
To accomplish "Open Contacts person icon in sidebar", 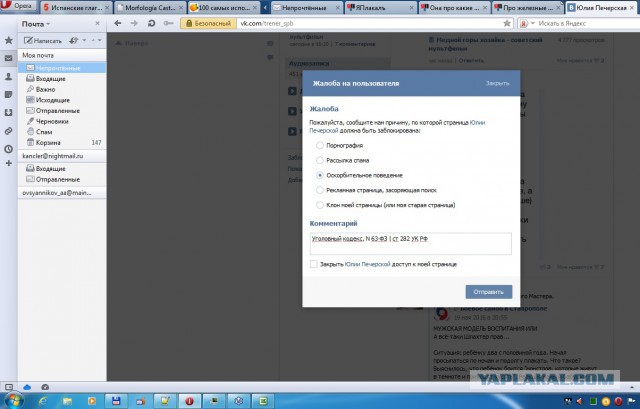I will [8, 76].
